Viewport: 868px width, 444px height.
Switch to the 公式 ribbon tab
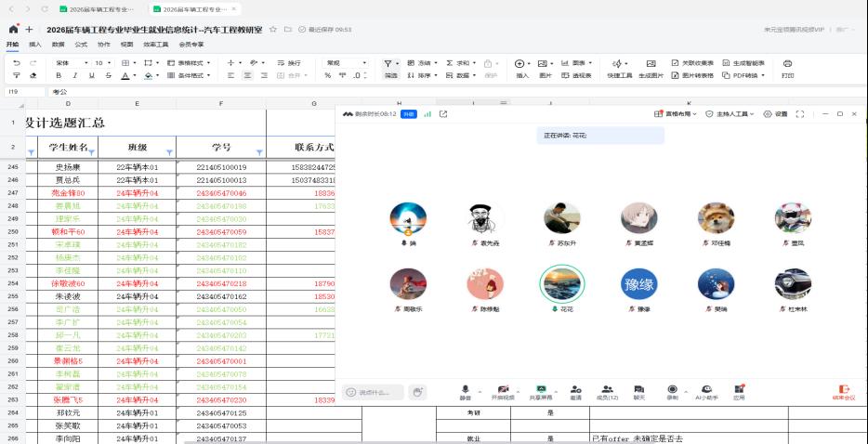(81, 44)
